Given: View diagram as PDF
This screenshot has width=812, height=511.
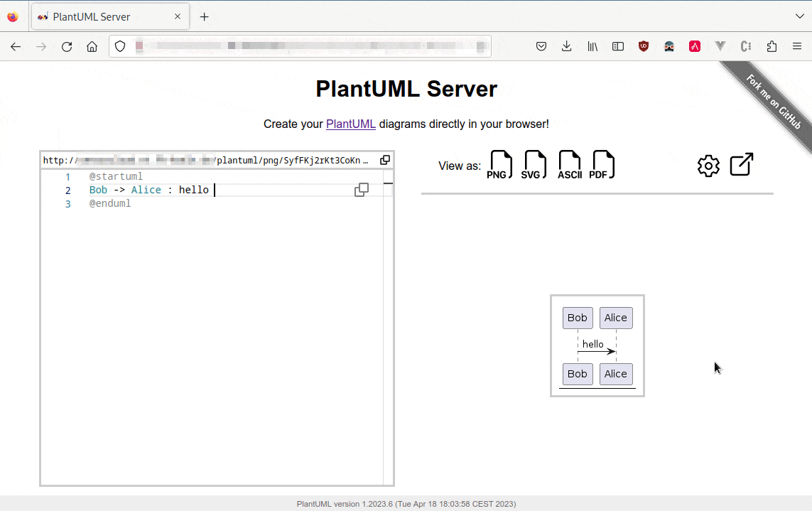Looking at the screenshot, I should tap(602, 165).
